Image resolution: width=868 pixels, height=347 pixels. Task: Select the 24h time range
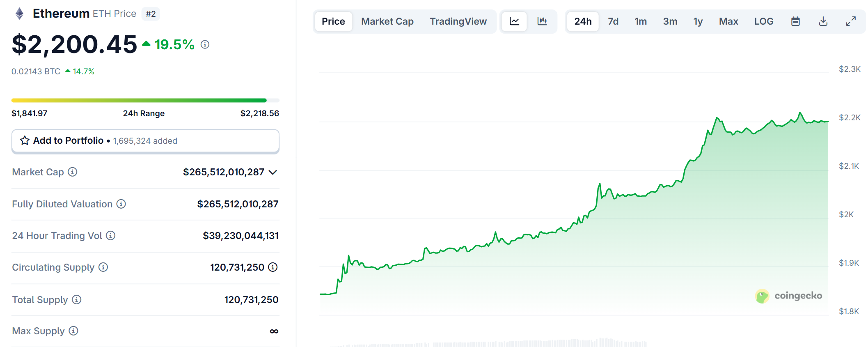583,21
